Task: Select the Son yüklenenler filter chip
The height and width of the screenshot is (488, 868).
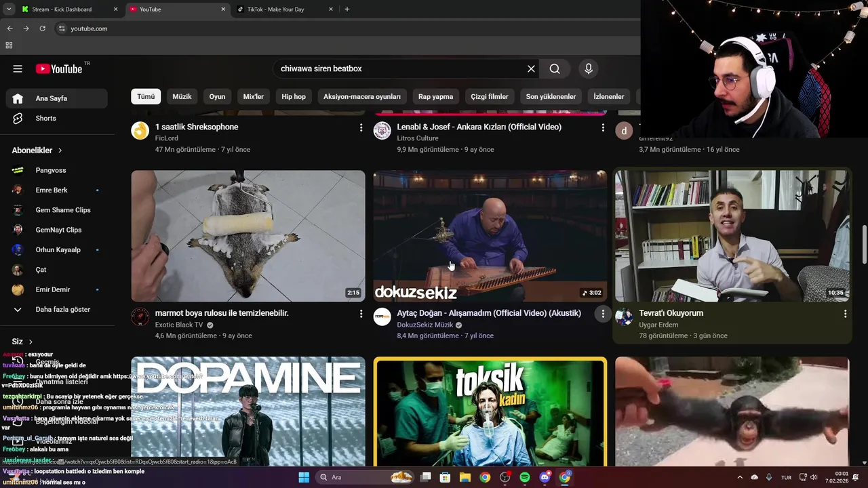Action: coord(551,96)
